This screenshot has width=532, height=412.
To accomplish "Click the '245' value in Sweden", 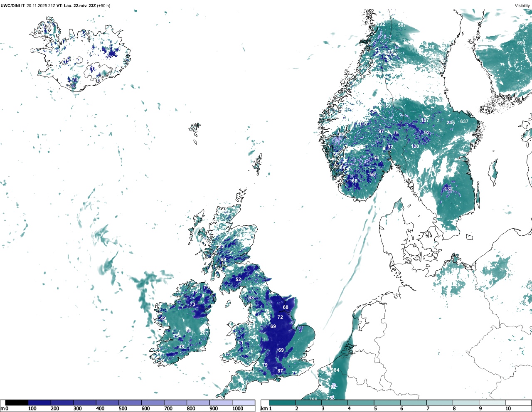I will tap(451, 123).
